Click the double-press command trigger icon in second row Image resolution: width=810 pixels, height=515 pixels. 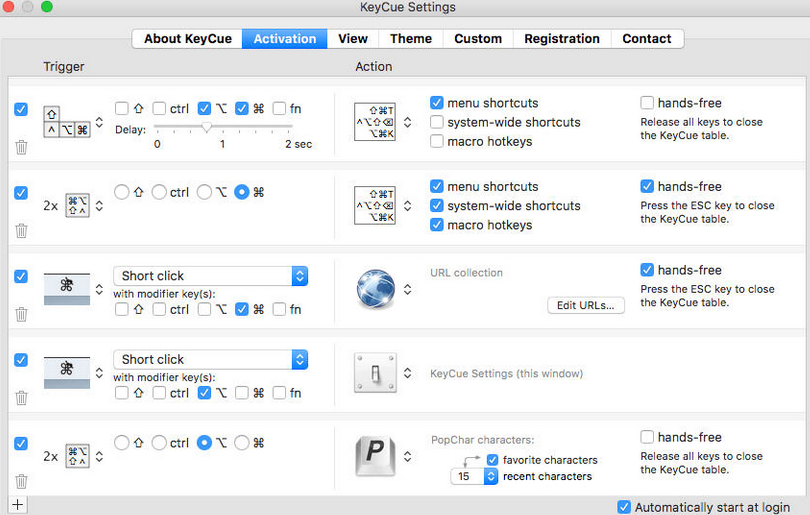pyautogui.click(x=77, y=206)
